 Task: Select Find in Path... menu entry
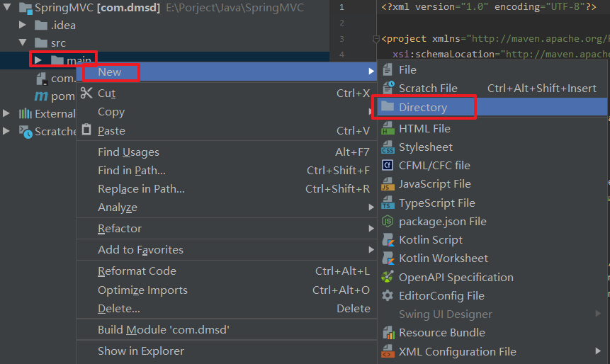point(227,171)
